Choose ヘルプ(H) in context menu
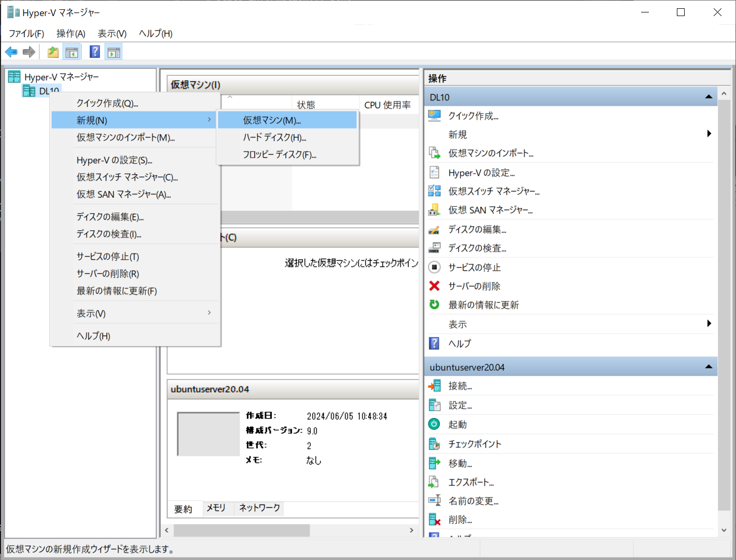The height and width of the screenshot is (560, 736). click(135, 336)
